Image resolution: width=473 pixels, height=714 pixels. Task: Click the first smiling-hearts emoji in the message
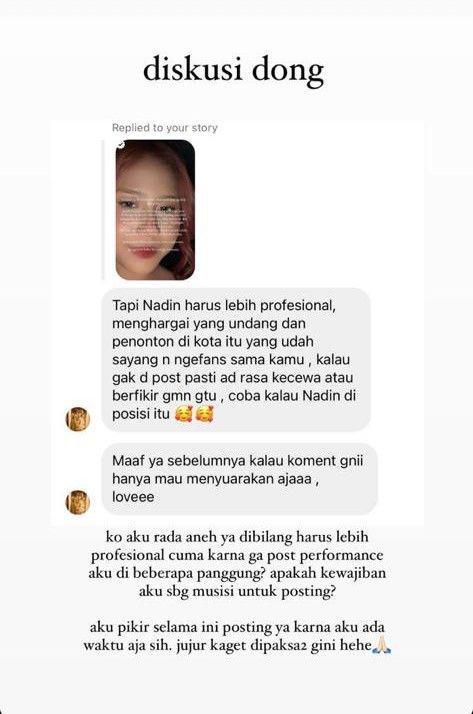(x=183, y=414)
